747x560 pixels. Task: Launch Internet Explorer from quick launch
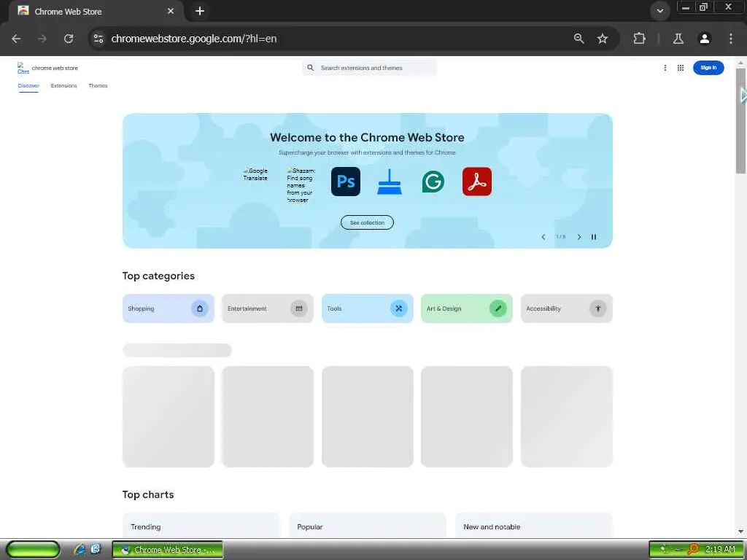tap(80, 550)
